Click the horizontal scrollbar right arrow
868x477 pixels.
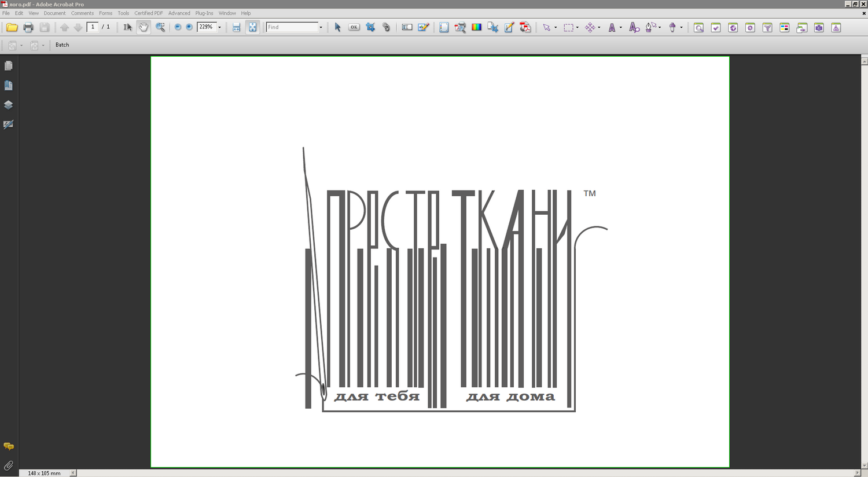(858, 473)
